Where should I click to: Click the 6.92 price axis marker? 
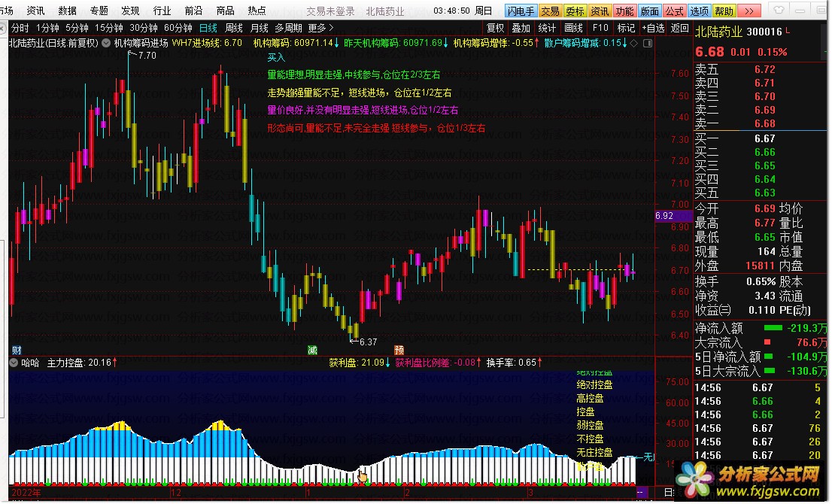pyautogui.click(x=673, y=216)
